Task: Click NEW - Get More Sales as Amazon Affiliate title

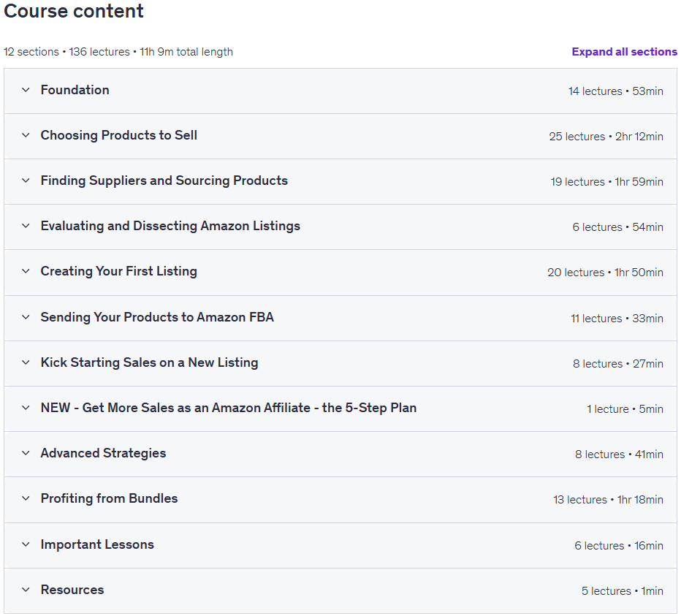Action: 229,408
